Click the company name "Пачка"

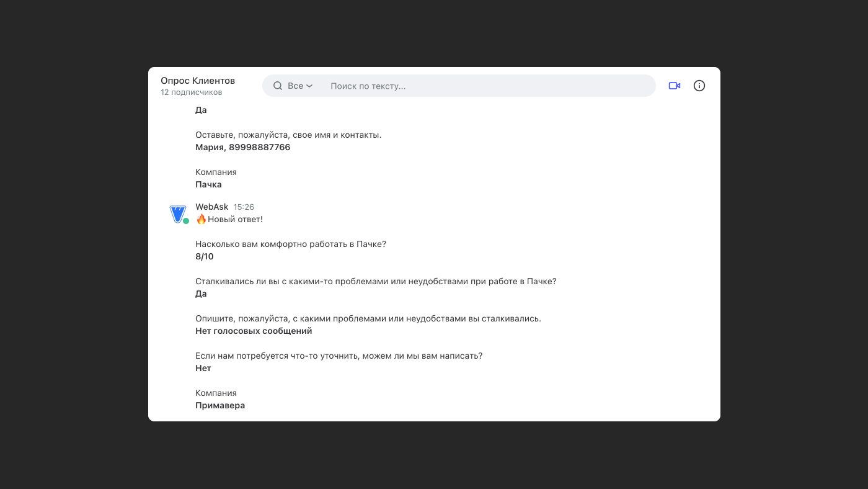coord(208,184)
